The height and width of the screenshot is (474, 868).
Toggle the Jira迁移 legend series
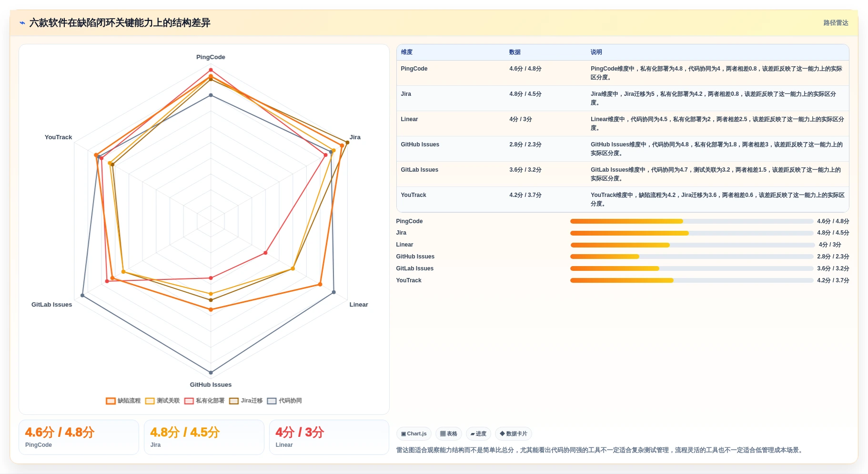pos(246,401)
